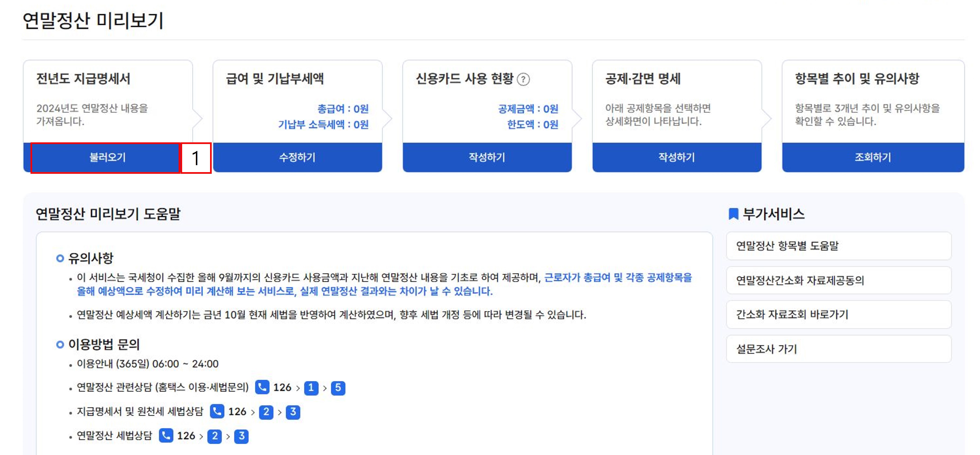Open 연말정산 항목별 도움말 link
The height and width of the screenshot is (455, 980).
pos(838,246)
